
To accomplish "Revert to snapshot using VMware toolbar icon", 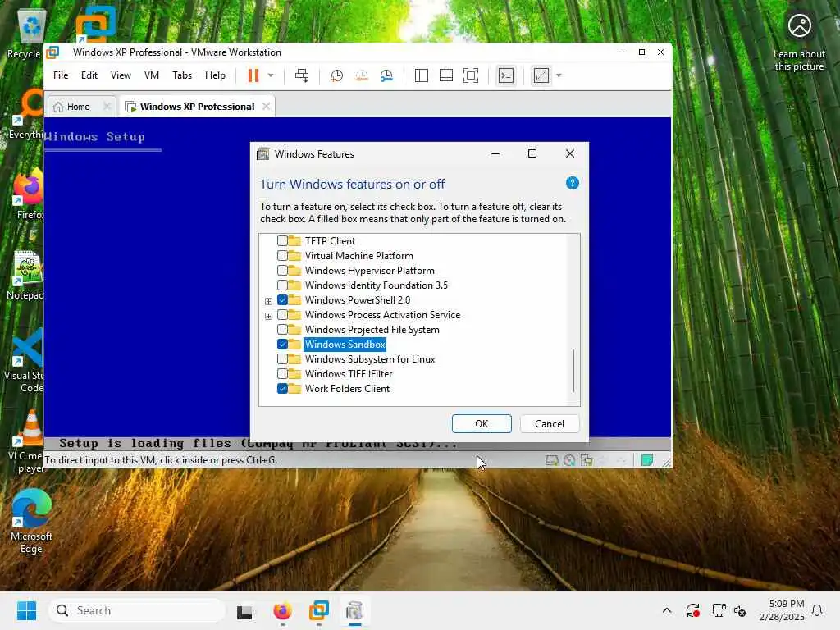I will click(362, 75).
